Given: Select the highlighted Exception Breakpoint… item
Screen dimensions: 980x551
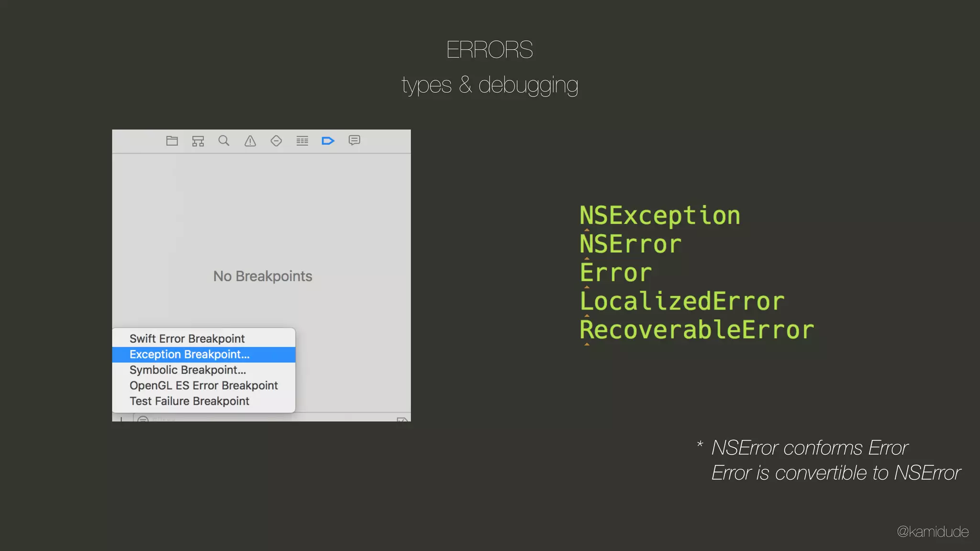Looking at the screenshot, I should coord(189,354).
